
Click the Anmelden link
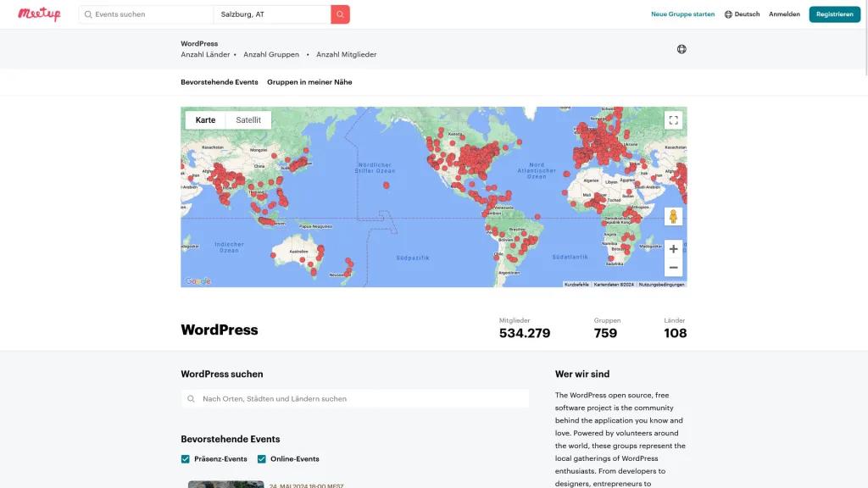[784, 14]
